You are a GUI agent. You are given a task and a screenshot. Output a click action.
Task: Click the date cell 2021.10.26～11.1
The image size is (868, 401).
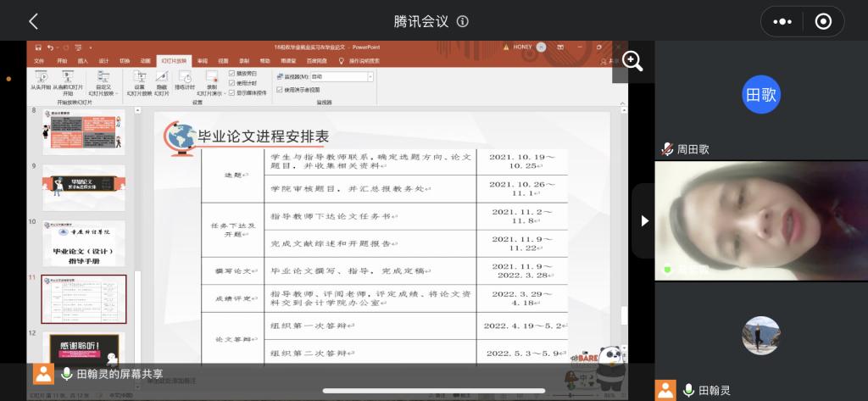522,189
